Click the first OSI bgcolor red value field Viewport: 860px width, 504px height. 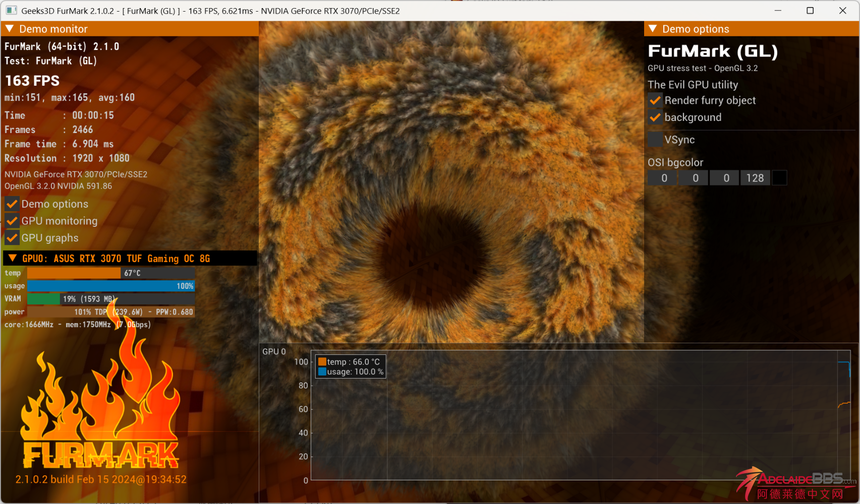tap(664, 178)
